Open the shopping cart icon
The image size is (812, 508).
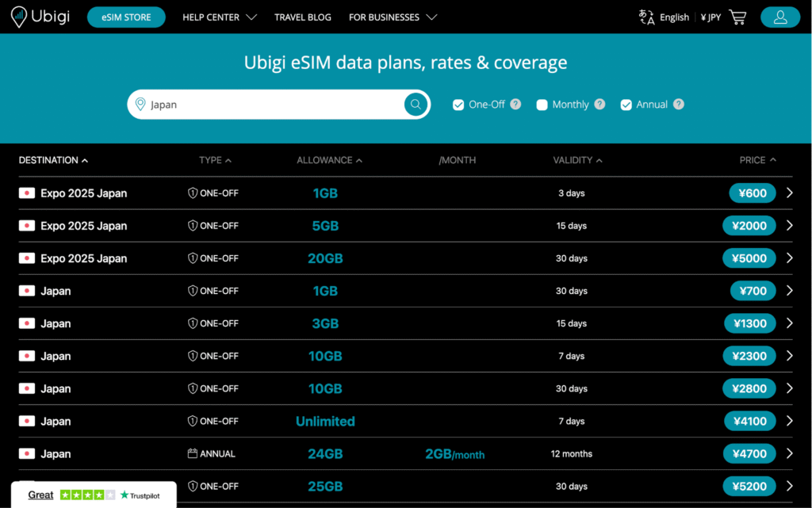pyautogui.click(x=737, y=17)
